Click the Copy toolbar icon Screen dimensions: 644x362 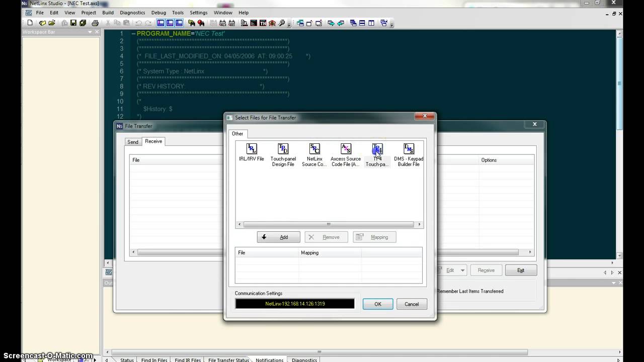[117, 23]
